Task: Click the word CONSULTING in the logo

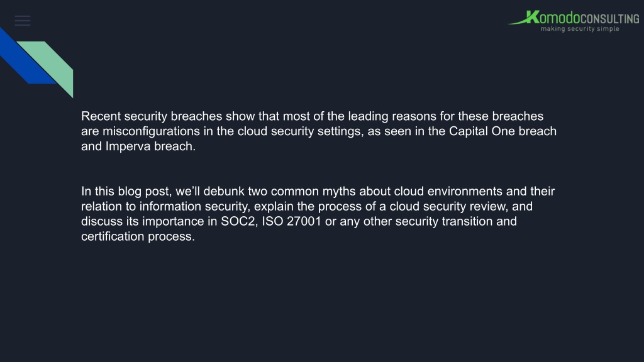Action: (x=610, y=19)
